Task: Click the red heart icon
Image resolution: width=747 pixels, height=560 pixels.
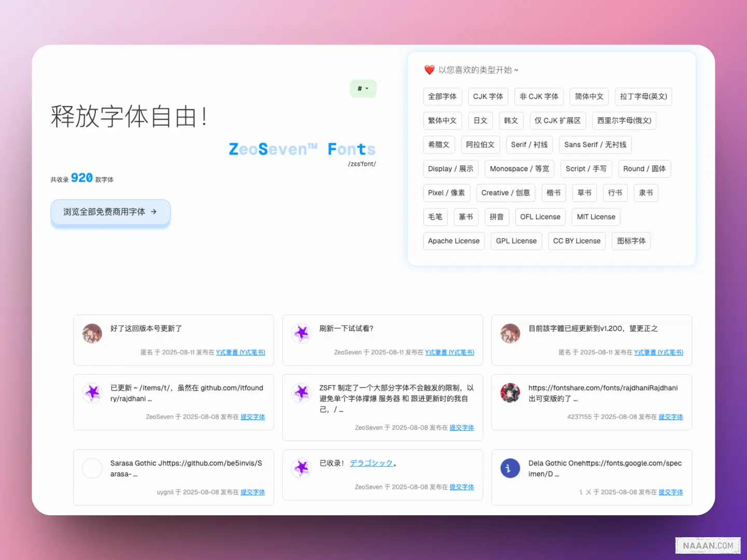Action: tap(429, 70)
